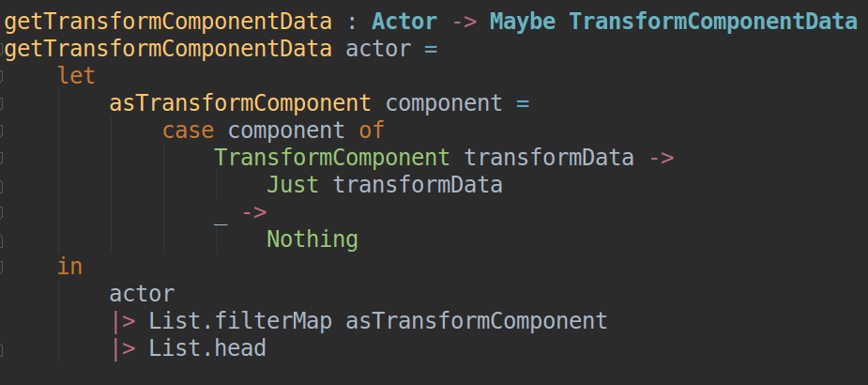Collapse the fold marker on the 'asTransformComponent component =' line
The image size is (868, 385).
[1, 103]
